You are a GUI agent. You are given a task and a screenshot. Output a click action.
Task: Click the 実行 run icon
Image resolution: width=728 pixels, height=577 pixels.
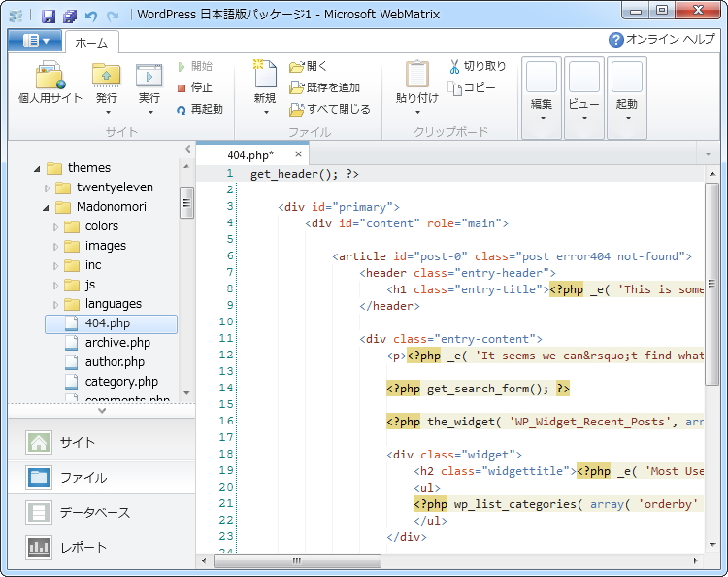tap(149, 75)
